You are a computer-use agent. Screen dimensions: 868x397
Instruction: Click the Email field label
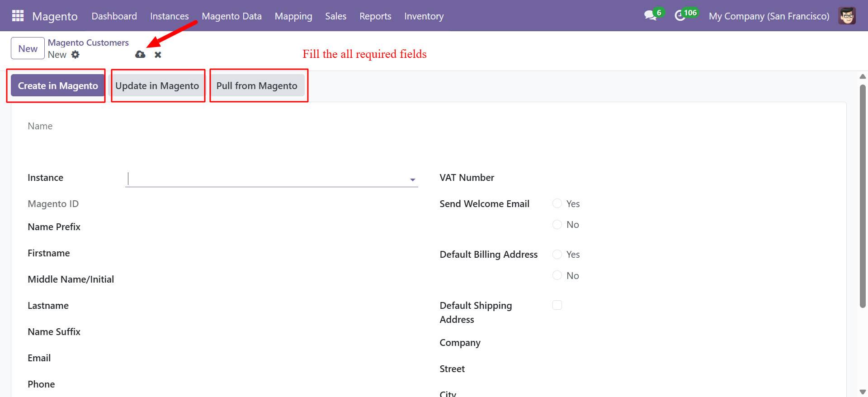[x=39, y=358]
